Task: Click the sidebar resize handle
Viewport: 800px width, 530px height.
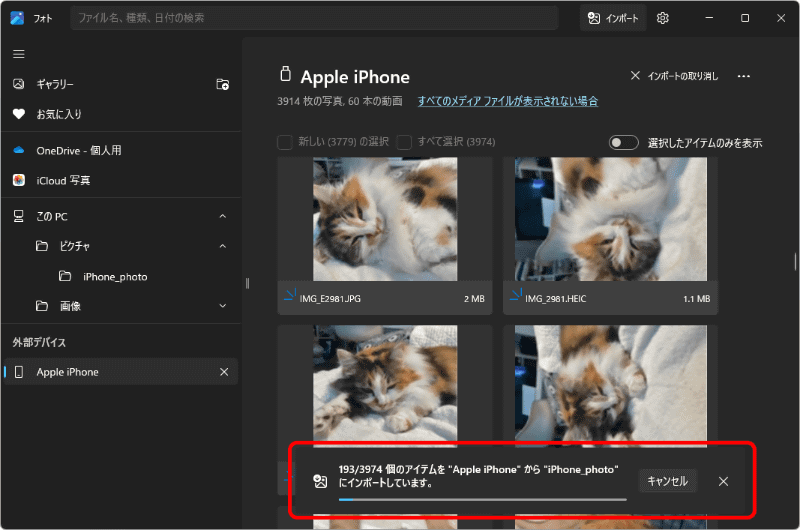Action: (x=247, y=283)
